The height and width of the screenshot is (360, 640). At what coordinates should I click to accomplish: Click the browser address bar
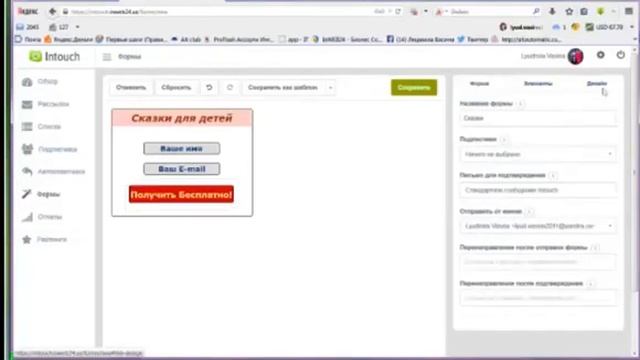point(220,12)
